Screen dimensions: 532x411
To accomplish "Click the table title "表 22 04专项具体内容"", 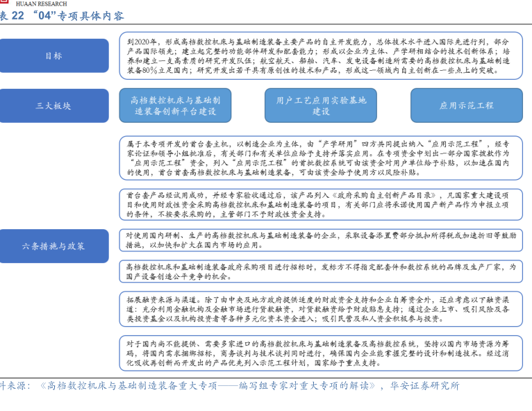I will coord(63,17).
